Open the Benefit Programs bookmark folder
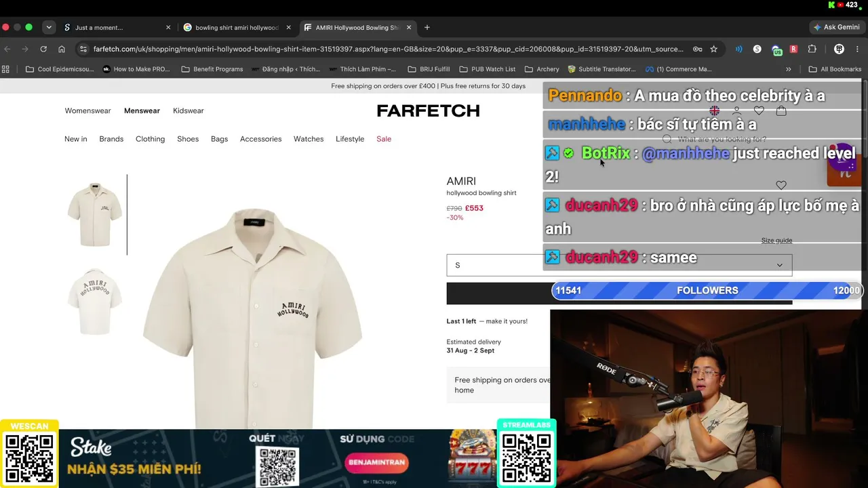Viewport: 868px width, 488px height. point(212,69)
